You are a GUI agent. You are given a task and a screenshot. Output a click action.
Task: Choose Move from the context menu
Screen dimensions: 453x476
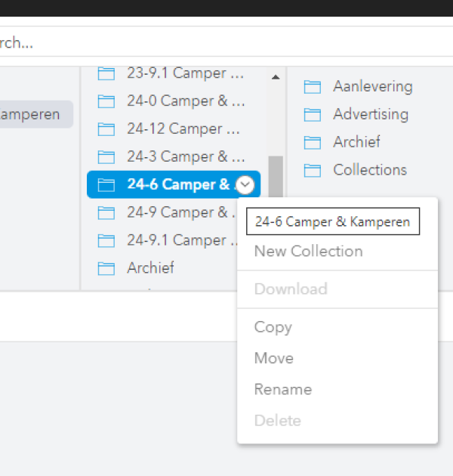click(274, 358)
